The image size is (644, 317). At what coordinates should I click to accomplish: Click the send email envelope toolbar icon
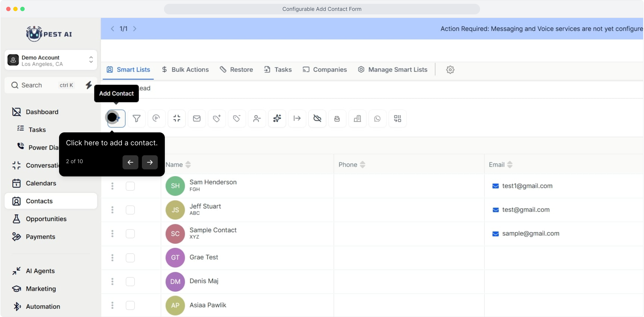(x=197, y=119)
